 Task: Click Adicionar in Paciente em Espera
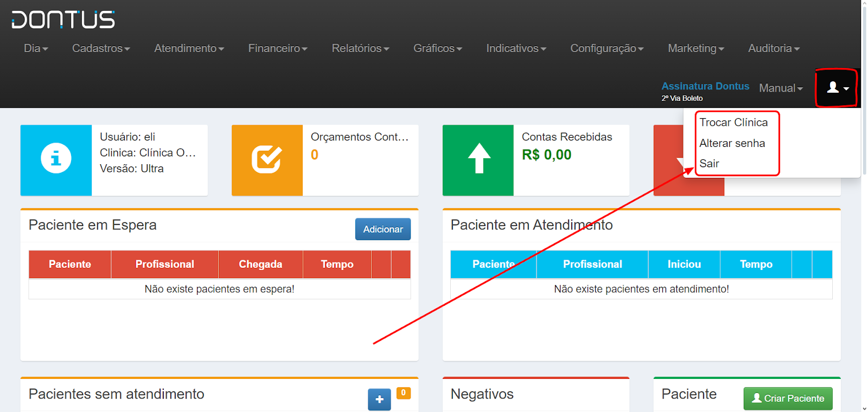383,229
